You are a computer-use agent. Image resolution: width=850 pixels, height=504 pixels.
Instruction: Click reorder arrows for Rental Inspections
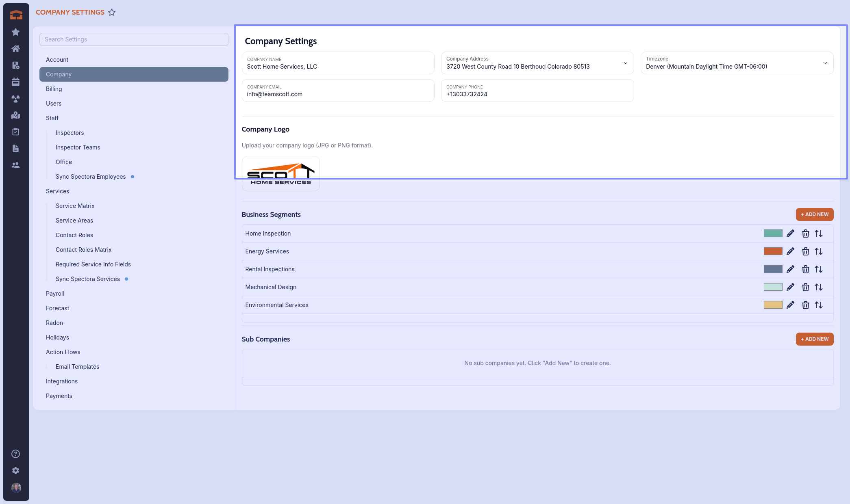point(819,269)
